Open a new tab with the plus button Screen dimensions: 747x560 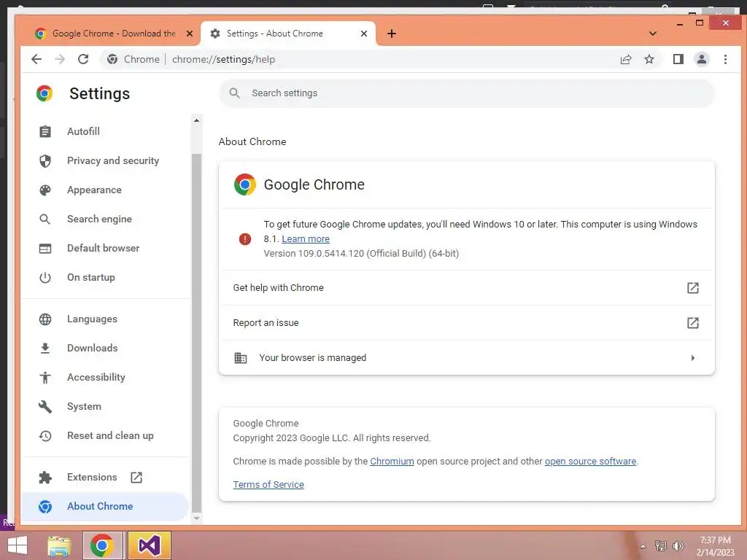point(392,34)
